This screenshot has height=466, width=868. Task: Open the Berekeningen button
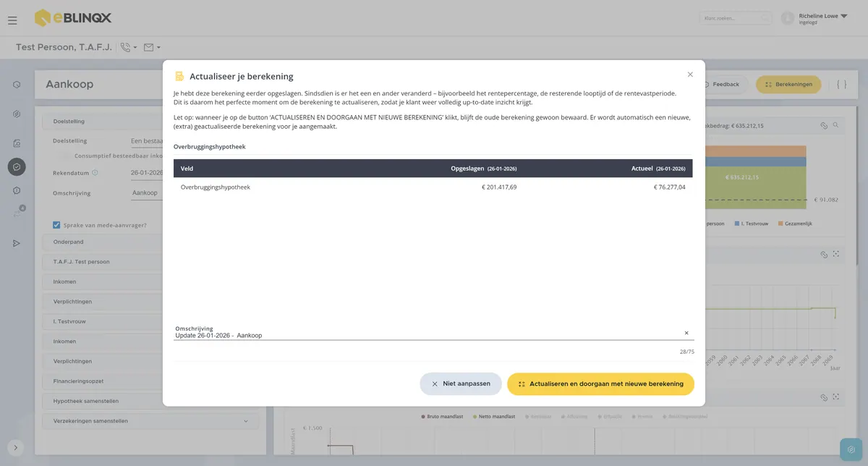coord(788,85)
